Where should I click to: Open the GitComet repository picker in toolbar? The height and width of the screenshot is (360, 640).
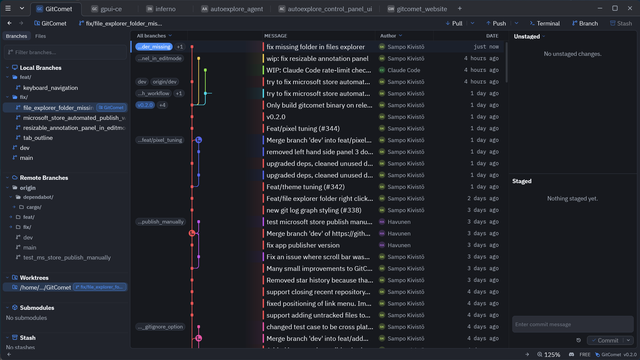point(50,23)
